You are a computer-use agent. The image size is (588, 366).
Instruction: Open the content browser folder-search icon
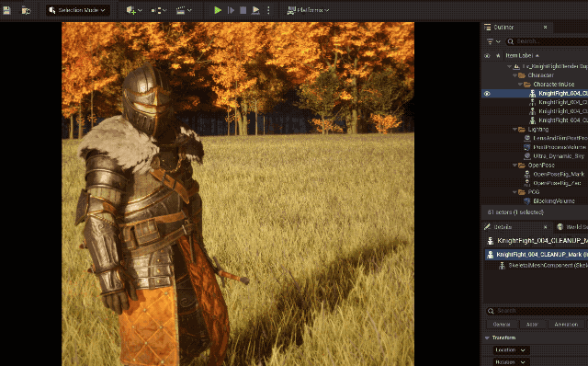26,10
